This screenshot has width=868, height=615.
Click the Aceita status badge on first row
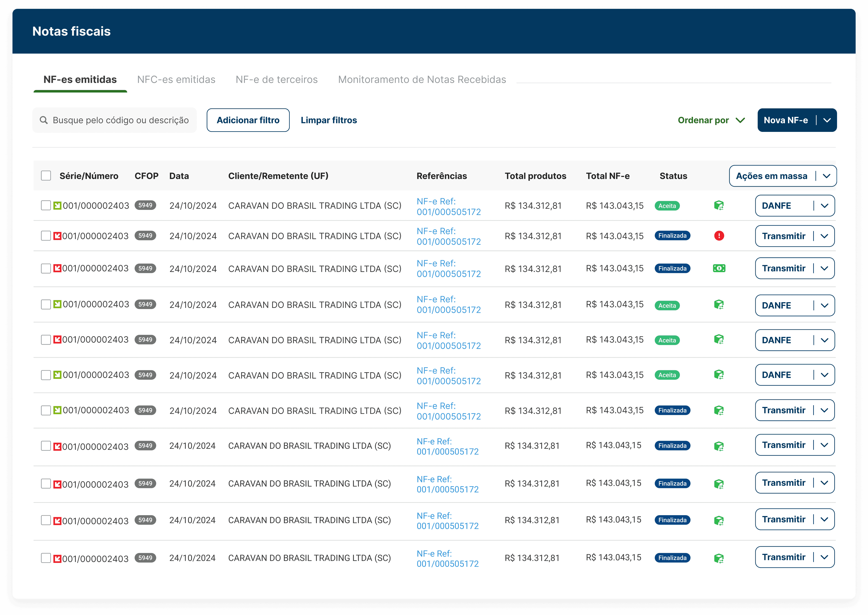[667, 206]
